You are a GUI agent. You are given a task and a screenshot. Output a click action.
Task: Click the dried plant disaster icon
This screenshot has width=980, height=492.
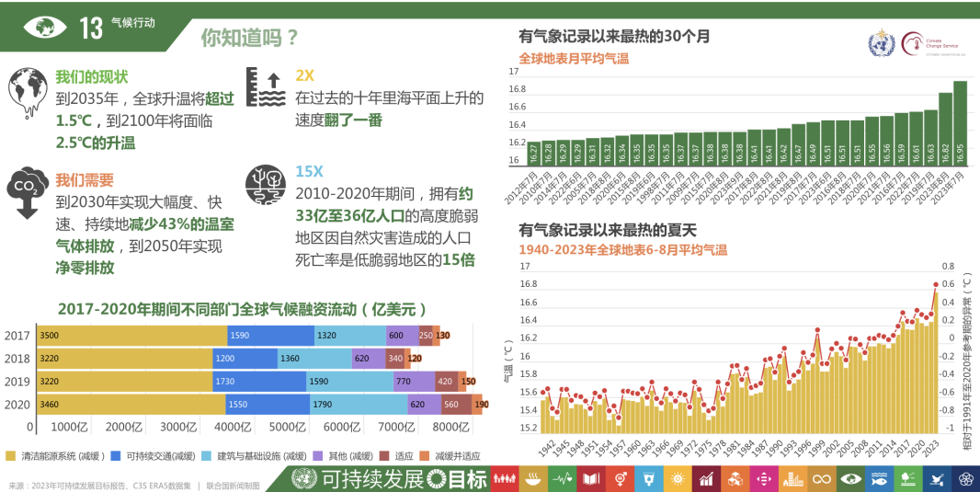(265, 186)
